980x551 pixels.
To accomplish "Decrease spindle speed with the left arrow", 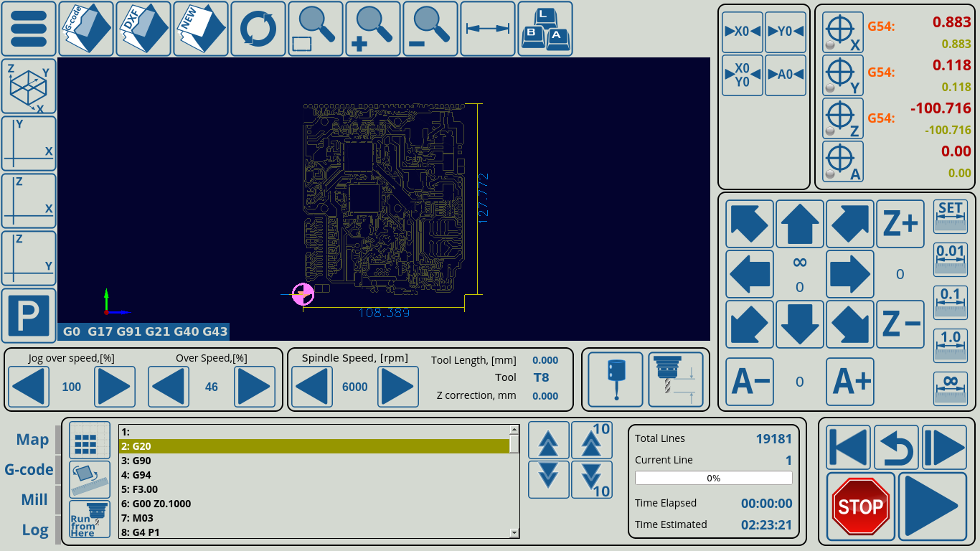I will [x=312, y=386].
